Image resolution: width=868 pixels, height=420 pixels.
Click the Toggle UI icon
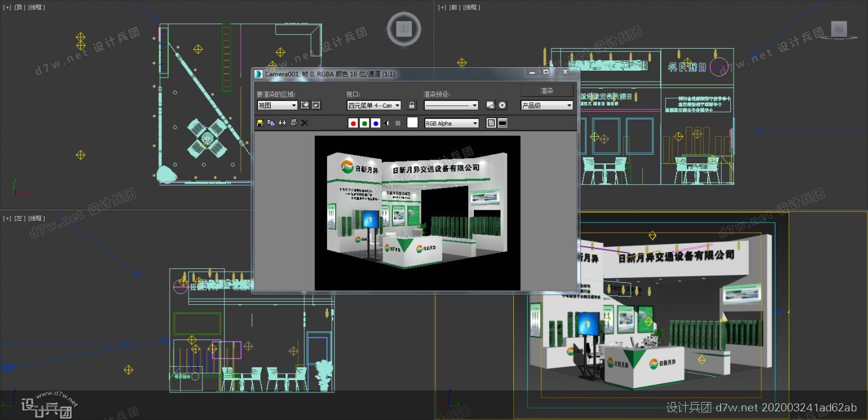tap(502, 123)
